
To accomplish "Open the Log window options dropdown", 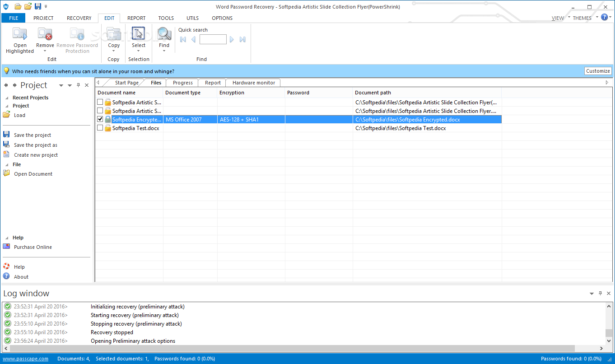I will tap(592, 294).
